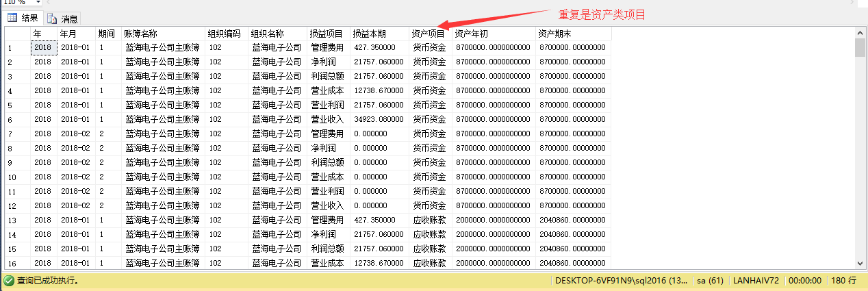Click the 查询已成功执行 status message
The height and width of the screenshot is (291, 868).
tap(48, 281)
